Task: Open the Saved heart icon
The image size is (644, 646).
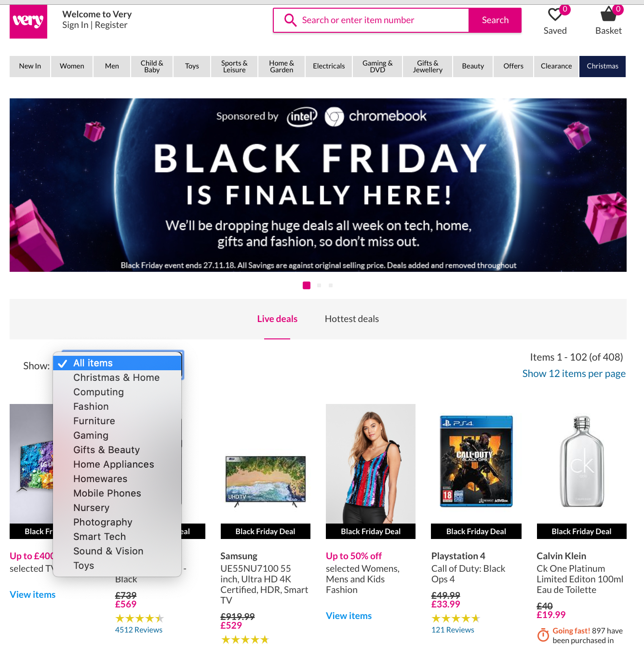Action: click(555, 14)
